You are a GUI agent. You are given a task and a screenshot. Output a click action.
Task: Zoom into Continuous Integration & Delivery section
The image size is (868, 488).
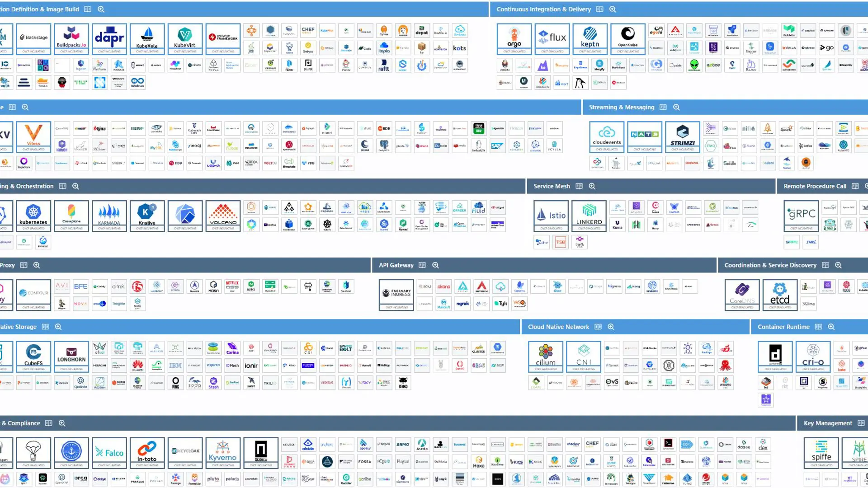613,9
